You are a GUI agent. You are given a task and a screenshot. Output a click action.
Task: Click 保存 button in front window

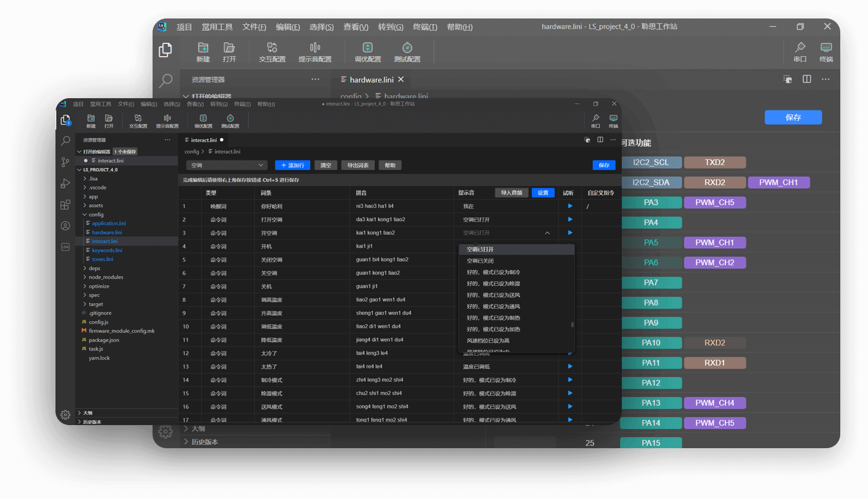604,165
